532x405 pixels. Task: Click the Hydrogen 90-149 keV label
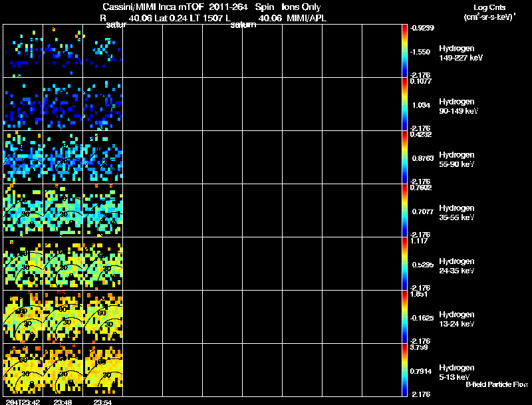(458, 106)
